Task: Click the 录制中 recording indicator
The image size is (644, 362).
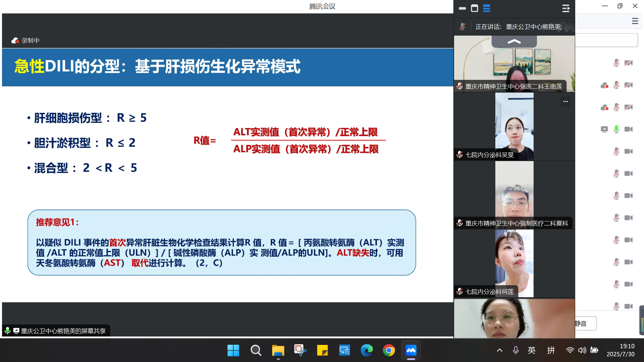Action: tap(30, 40)
